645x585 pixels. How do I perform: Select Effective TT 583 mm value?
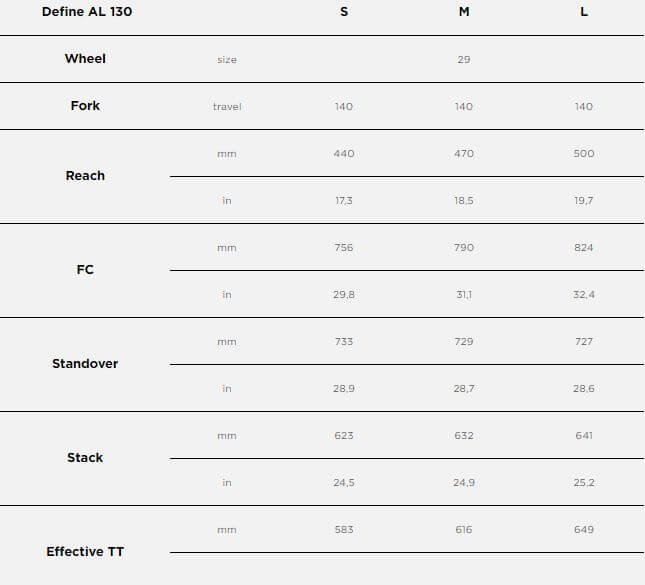click(x=344, y=529)
